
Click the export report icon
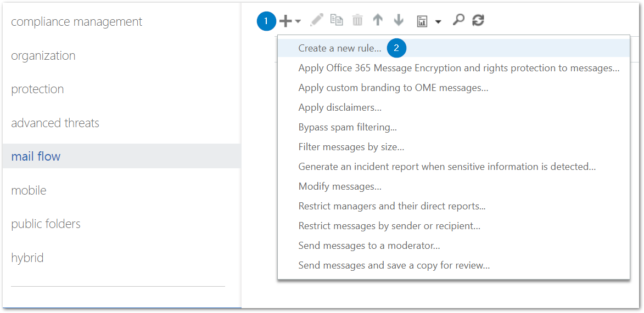pyautogui.click(x=422, y=21)
